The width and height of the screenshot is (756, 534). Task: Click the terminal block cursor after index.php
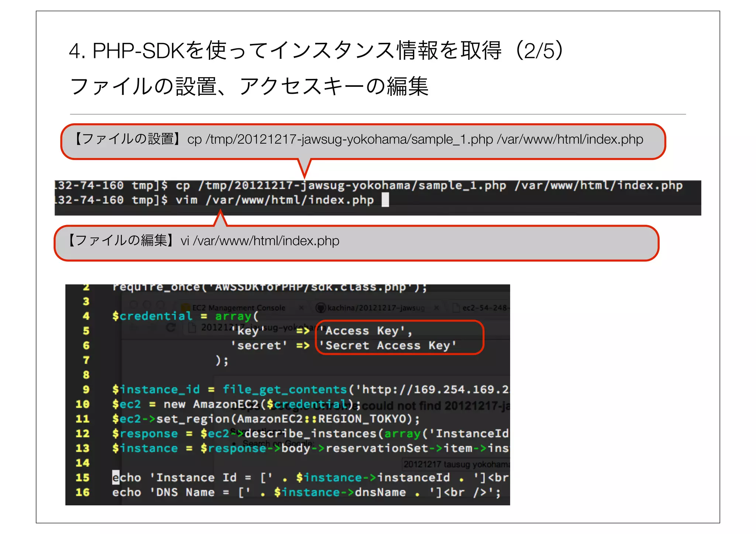[385, 200]
